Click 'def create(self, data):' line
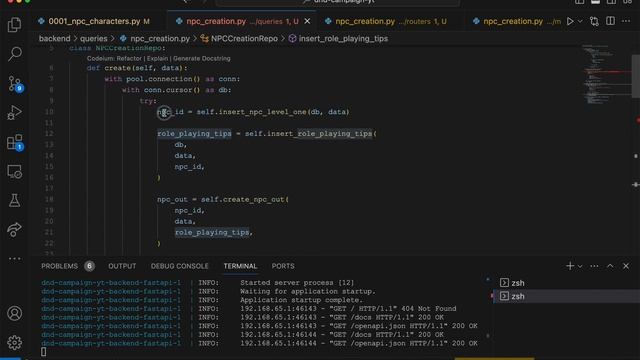Screen dimensions: 640x360 coord(137,68)
